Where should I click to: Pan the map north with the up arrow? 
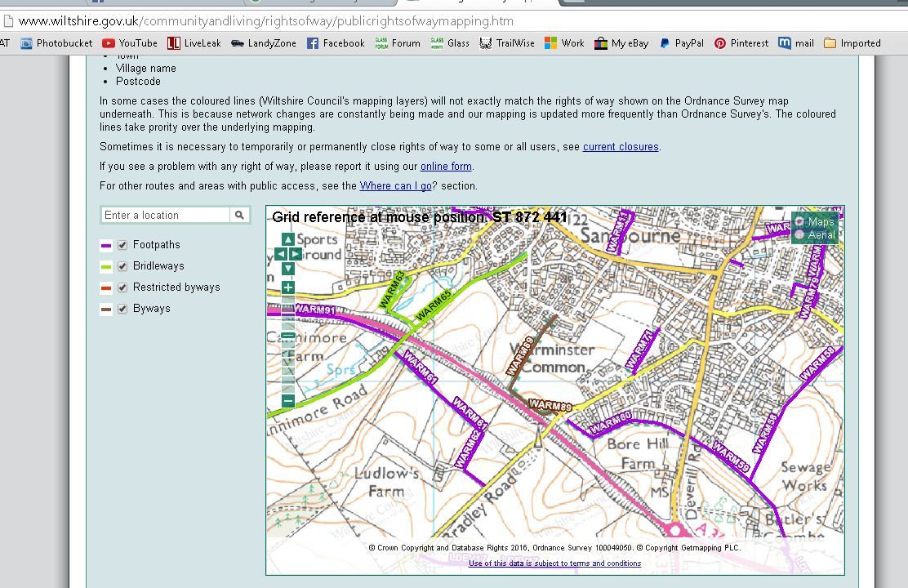(287, 238)
